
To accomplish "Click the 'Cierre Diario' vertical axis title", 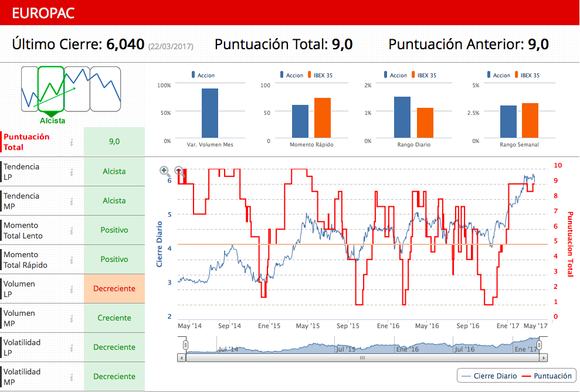I will 160,244.
